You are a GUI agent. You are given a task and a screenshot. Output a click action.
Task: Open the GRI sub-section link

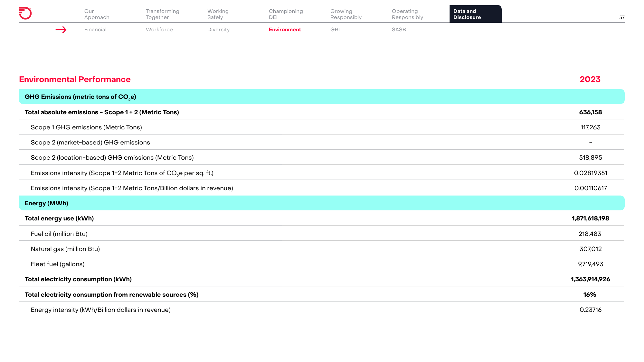point(335,30)
